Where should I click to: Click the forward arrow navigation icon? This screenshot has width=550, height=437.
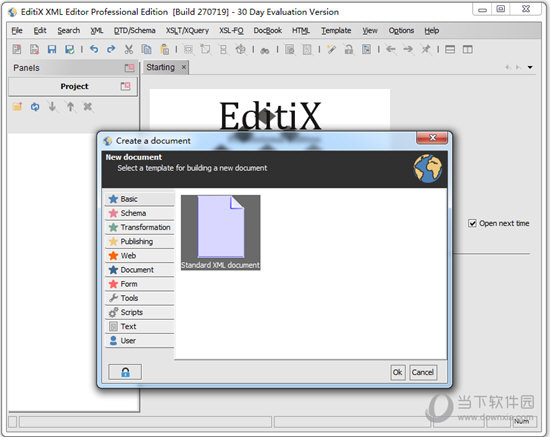tap(408, 49)
